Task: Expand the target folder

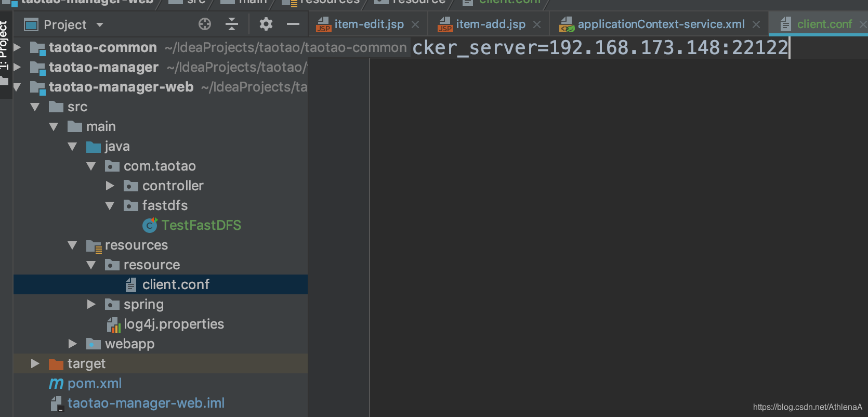Action: (x=35, y=363)
